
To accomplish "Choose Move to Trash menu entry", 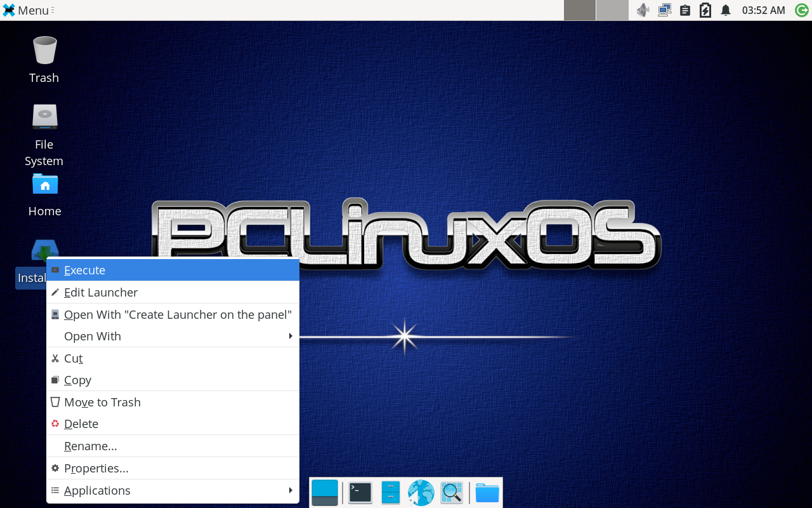I will [173, 402].
